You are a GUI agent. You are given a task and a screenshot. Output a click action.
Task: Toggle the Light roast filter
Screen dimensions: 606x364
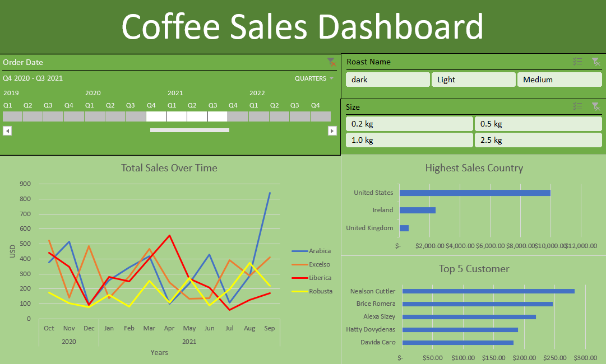[x=473, y=80]
